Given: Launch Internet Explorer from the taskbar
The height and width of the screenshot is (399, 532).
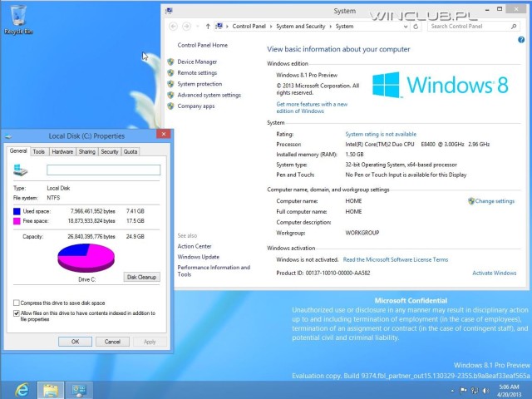Looking at the screenshot, I should pyautogui.click(x=22, y=389).
